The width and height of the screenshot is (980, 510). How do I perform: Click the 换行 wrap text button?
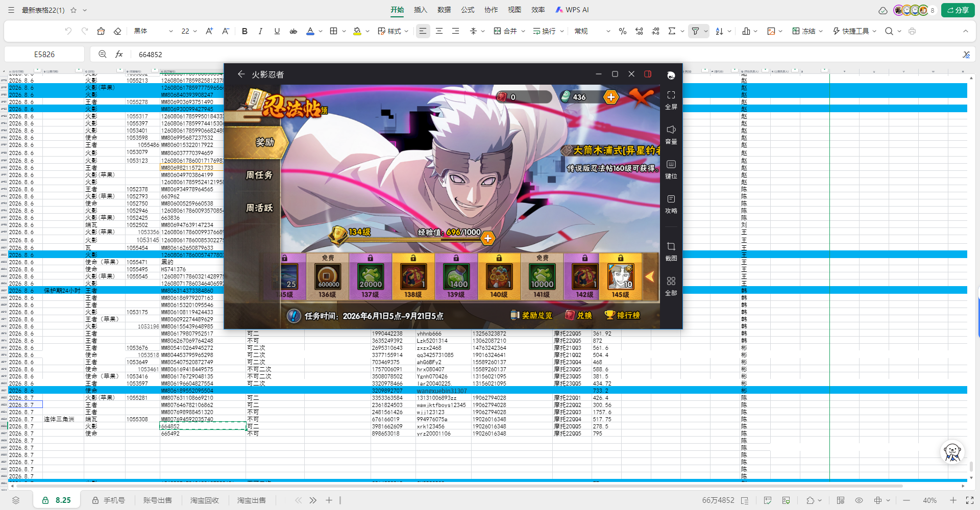pyautogui.click(x=545, y=31)
